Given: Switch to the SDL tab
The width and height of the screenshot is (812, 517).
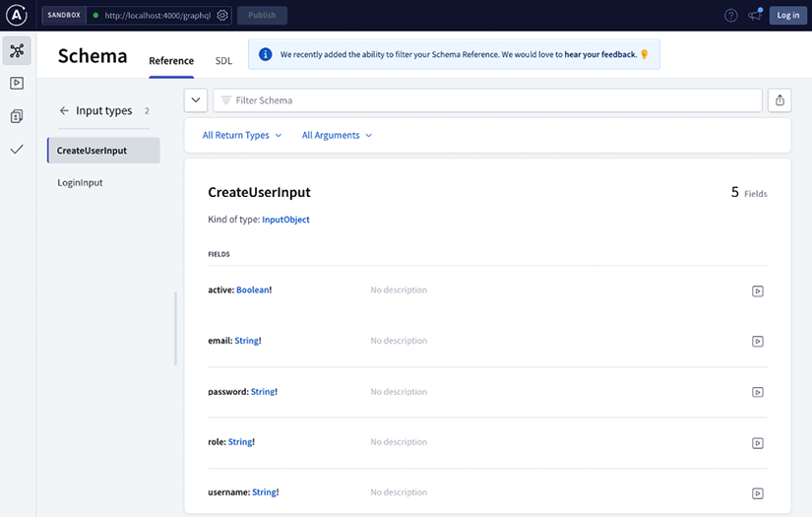Looking at the screenshot, I should [x=223, y=61].
